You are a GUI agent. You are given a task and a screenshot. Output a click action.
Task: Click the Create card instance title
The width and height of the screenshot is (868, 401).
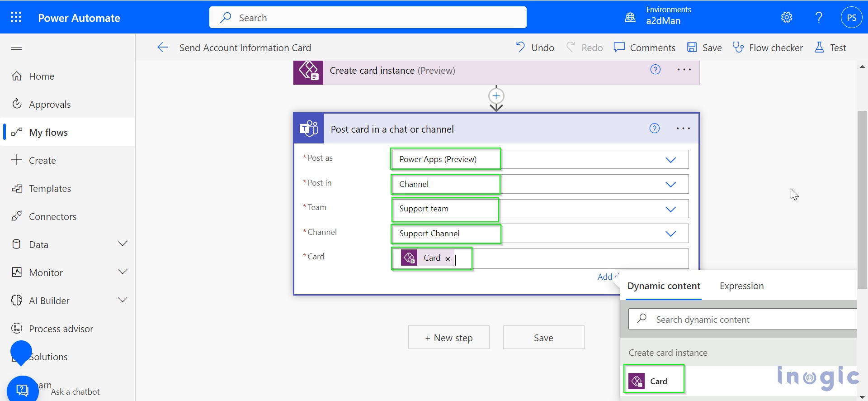tap(392, 71)
